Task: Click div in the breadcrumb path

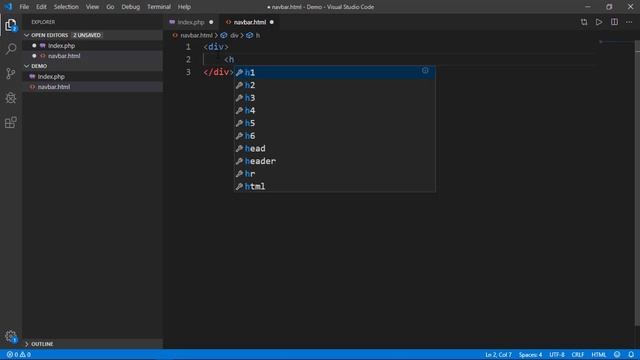Action: 230,36
